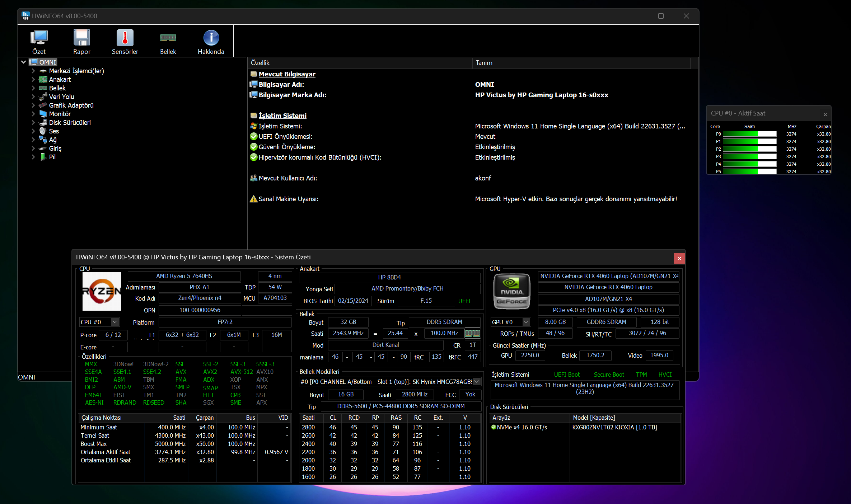
Task: Click the UEFI Önyüklemesi green check icon
Action: 254,136
